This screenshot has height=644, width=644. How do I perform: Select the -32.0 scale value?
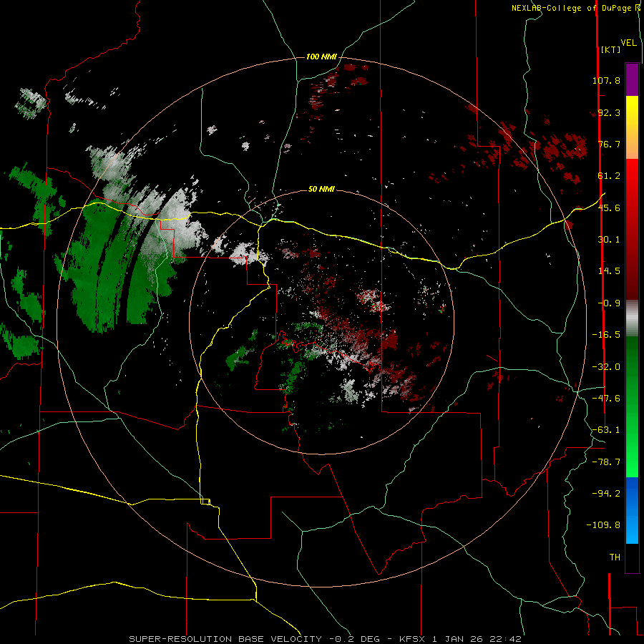[x=606, y=367]
